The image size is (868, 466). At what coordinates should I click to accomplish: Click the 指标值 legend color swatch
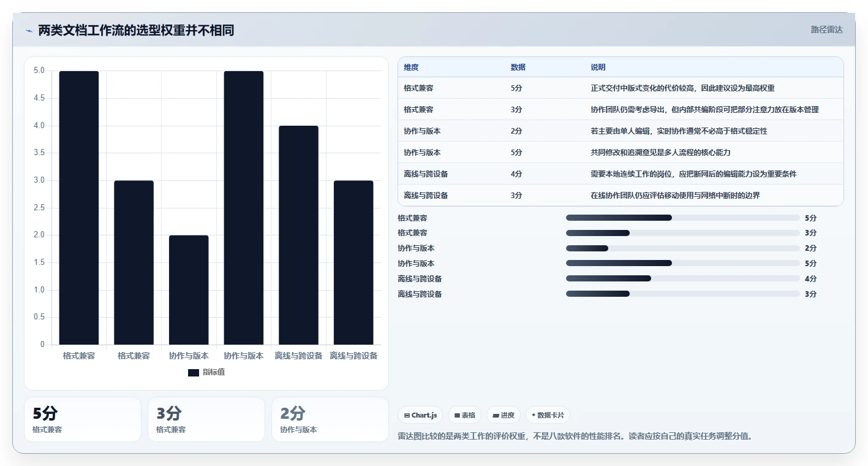pyautogui.click(x=194, y=372)
